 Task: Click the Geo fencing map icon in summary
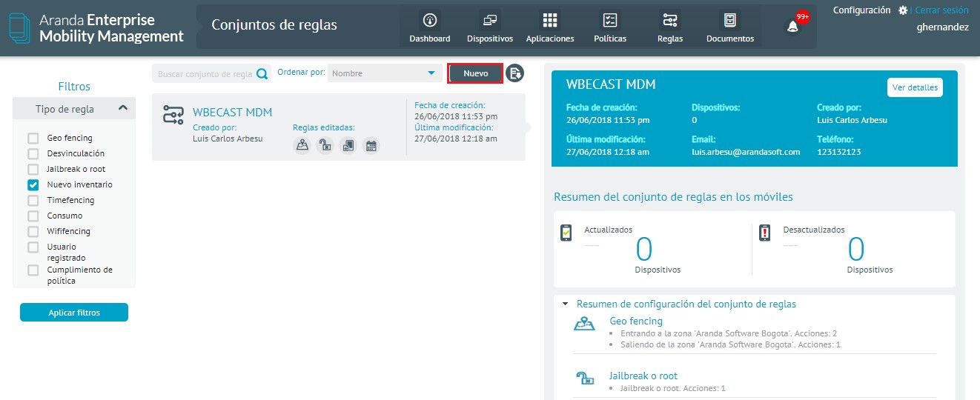[x=585, y=324]
